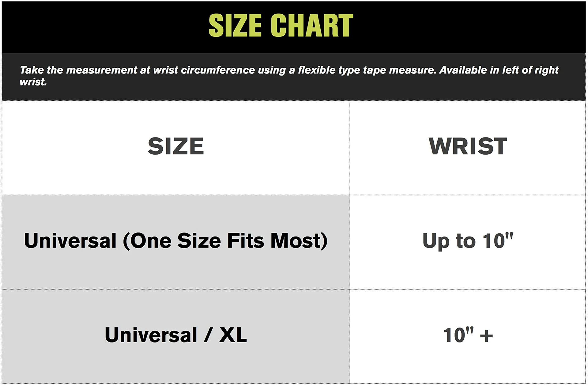The width and height of the screenshot is (588, 386).
Task: Click the "(One Size Fits Most)" parenthetical
Action: click(225, 241)
